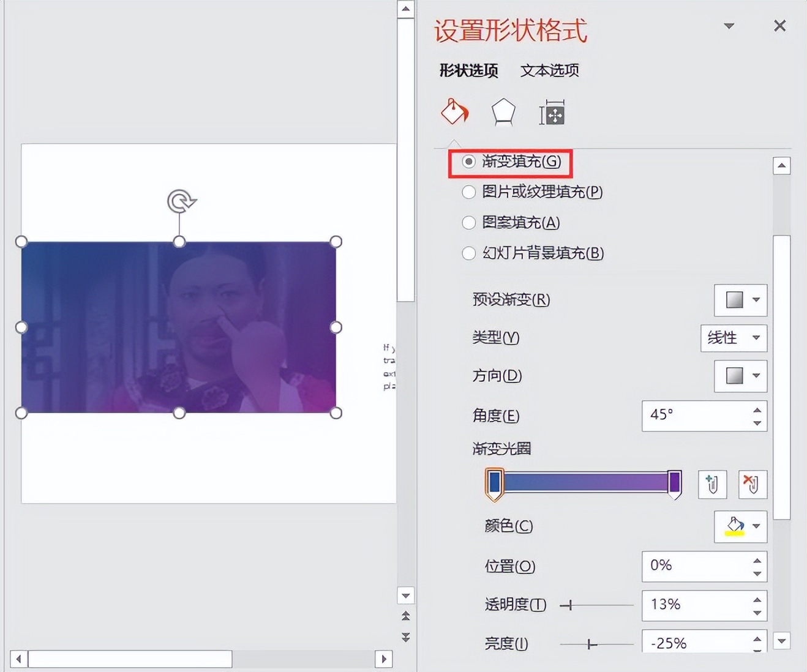This screenshot has width=807, height=672.
Task: Increase the 角度 angle value
Action: click(757, 409)
